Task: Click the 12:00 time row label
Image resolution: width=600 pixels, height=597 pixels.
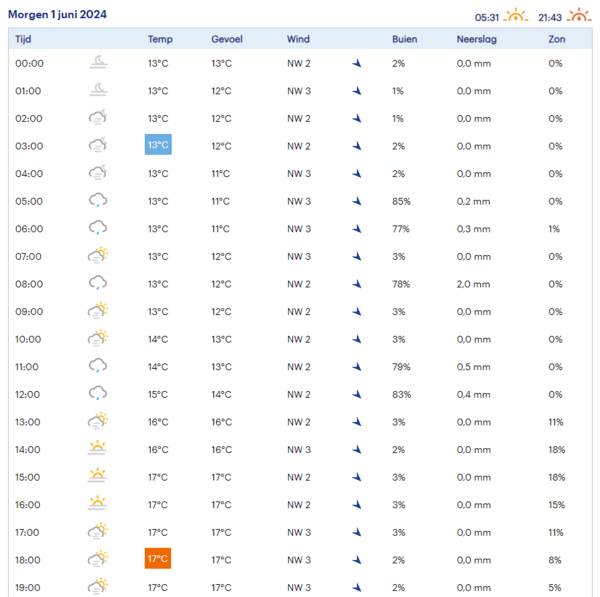Action: tap(27, 394)
